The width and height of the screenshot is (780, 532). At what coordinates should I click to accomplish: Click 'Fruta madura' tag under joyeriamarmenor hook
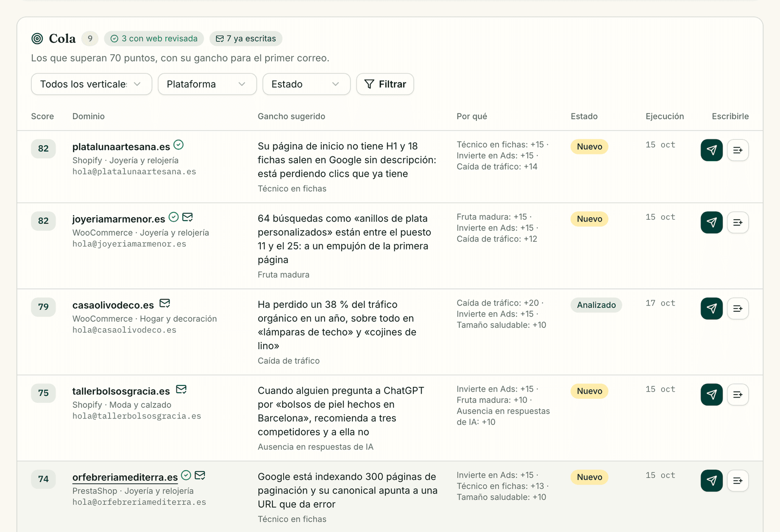click(283, 275)
